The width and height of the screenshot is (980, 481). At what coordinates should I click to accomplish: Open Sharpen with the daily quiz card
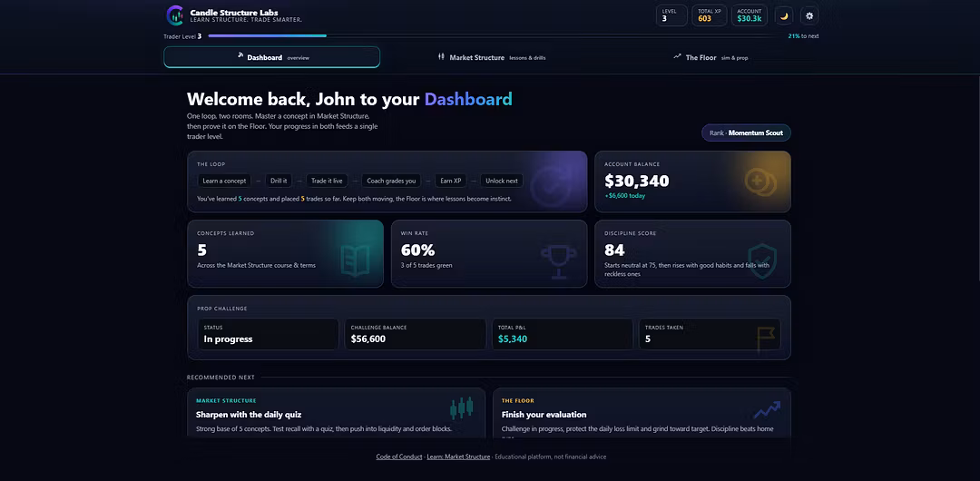(337, 413)
